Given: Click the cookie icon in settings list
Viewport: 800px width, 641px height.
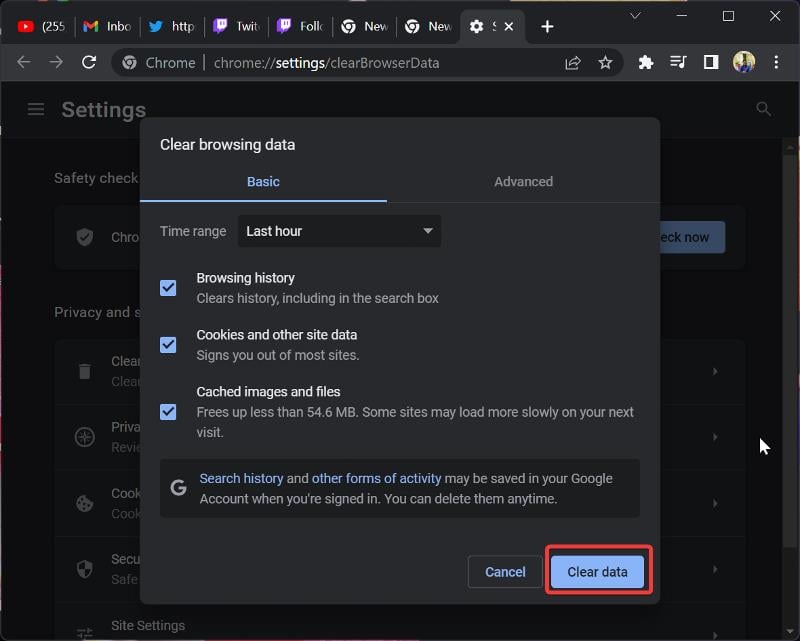Looking at the screenshot, I should click(85, 503).
